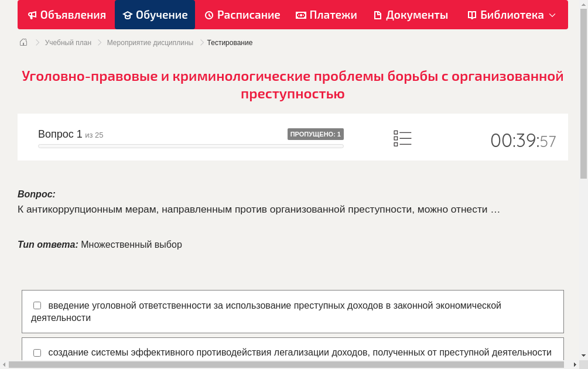Click the Тестирование breadcrumb link
This screenshot has width=588, height=369.
coord(228,42)
